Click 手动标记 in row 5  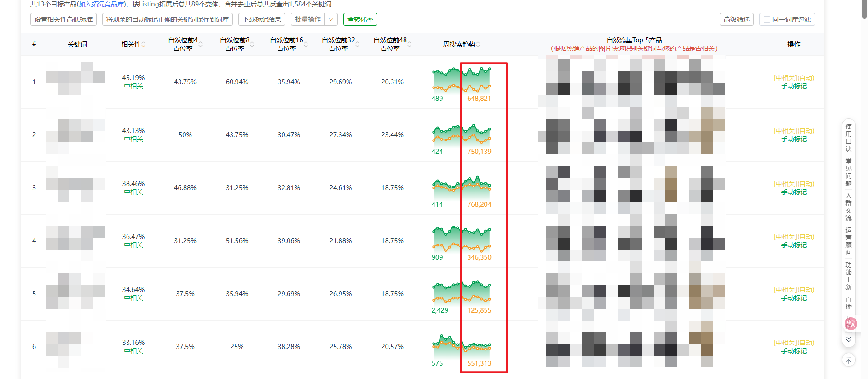click(794, 298)
